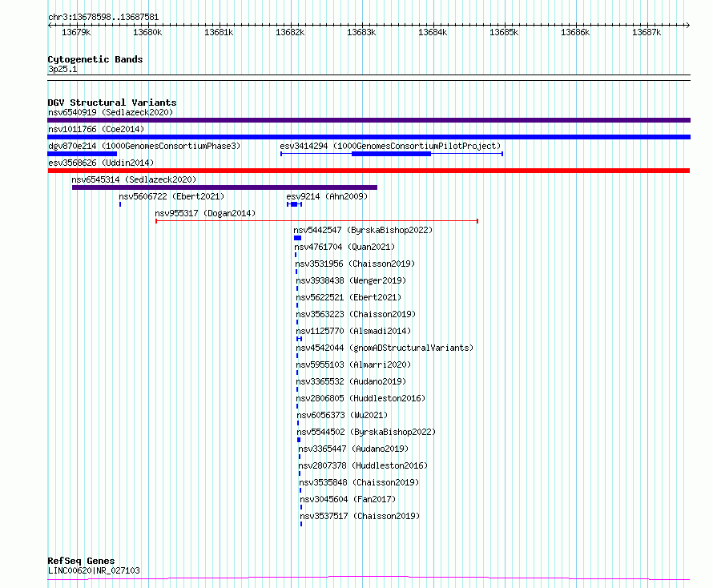Open nsv2806805 (Huddleston2016) variant label
The width and height of the screenshot is (713, 588).
(361, 398)
